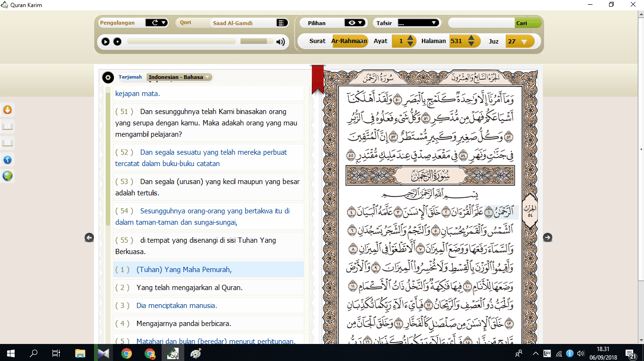Click the search text field beside Cari
Screen dimensions: 644x361
tap(481, 23)
